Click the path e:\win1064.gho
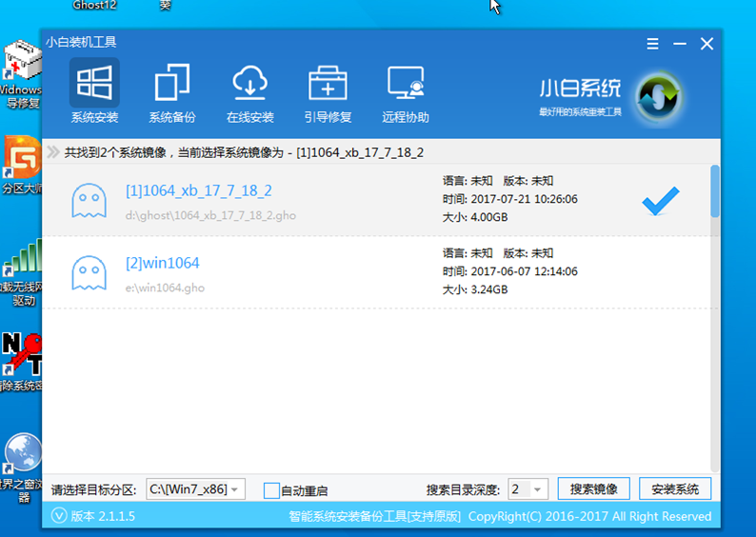 coord(165,288)
